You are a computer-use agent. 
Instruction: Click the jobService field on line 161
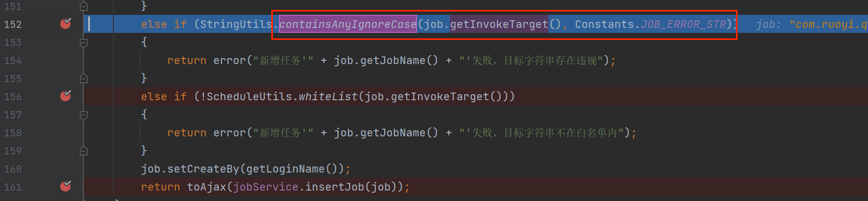[x=266, y=187]
